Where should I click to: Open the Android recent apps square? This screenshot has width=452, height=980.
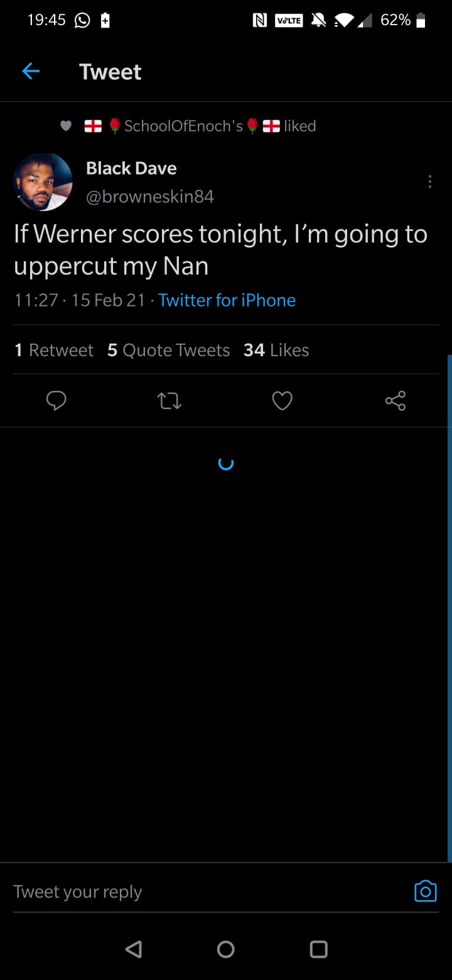point(318,949)
